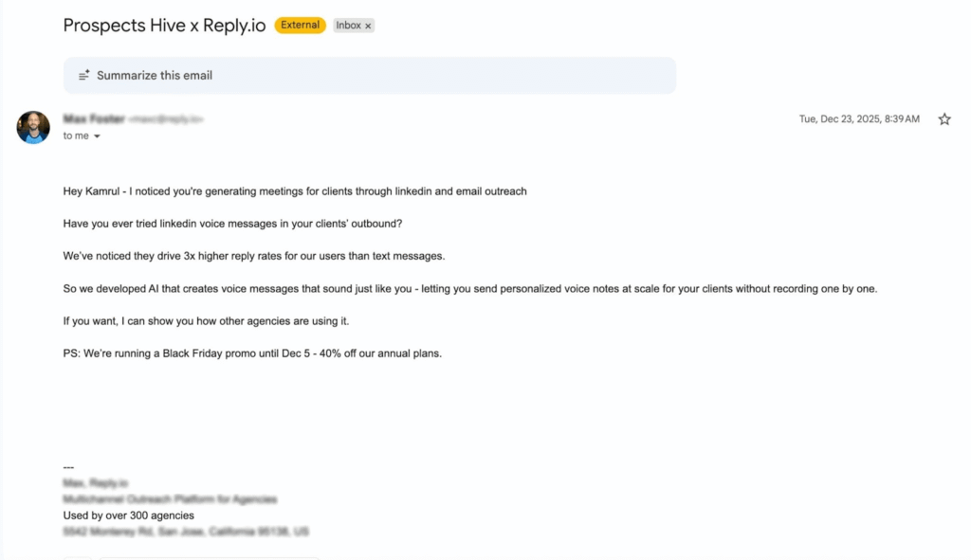Click the "Used by over 300 agencies" signature line
Image resolution: width=971 pixels, height=560 pixels.
(128, 515)
